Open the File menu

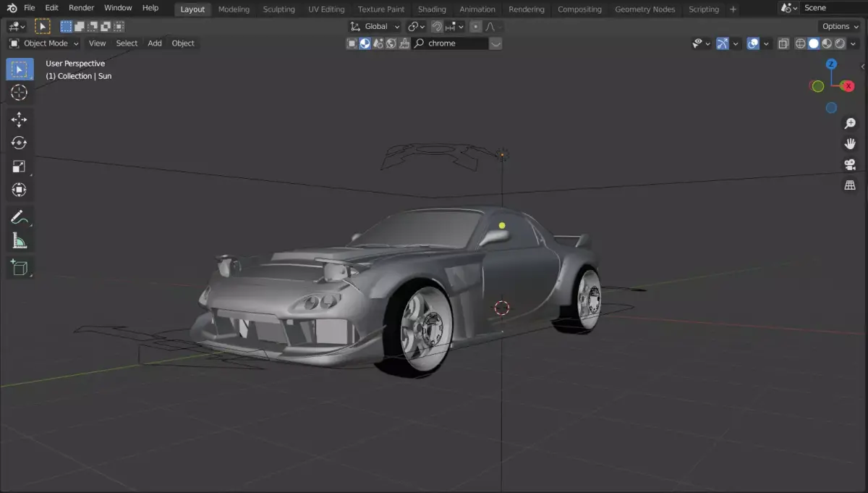(x=30, y=8)
